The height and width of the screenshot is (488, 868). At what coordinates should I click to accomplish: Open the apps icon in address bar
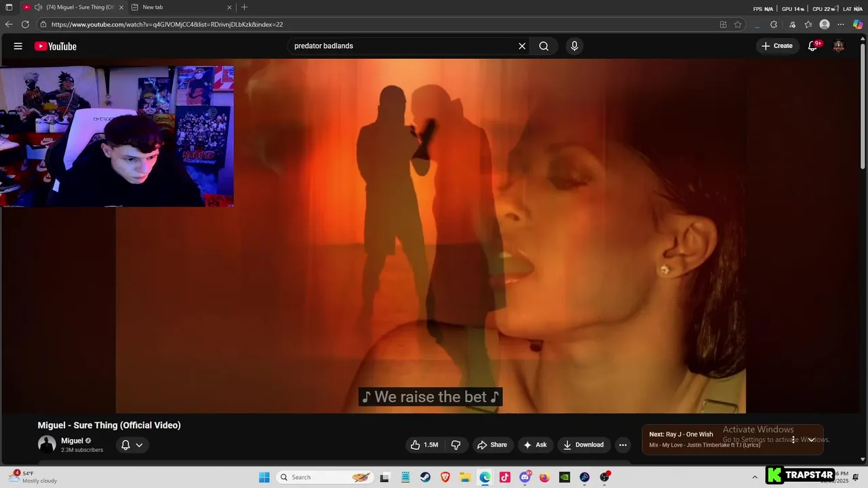[x=723, y=24]
